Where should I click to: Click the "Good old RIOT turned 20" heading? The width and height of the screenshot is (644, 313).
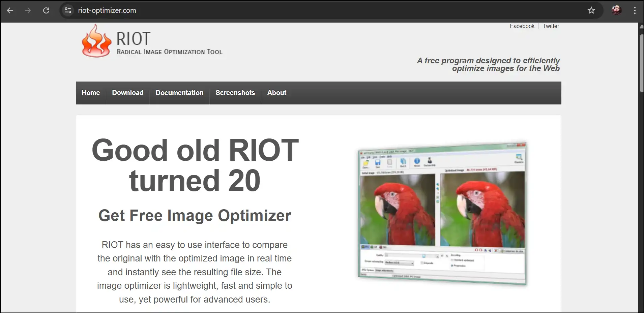coord(195,165)
